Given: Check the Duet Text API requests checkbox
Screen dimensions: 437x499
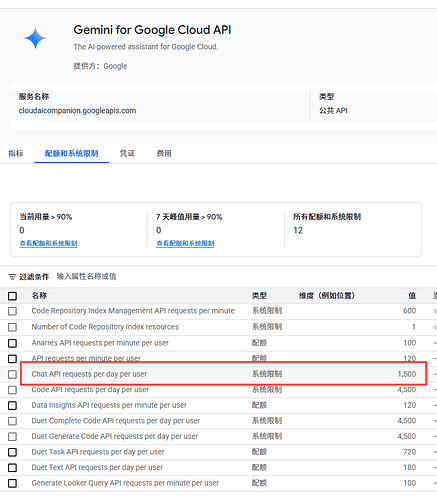Looking at the screenshot, I should 12,468.
